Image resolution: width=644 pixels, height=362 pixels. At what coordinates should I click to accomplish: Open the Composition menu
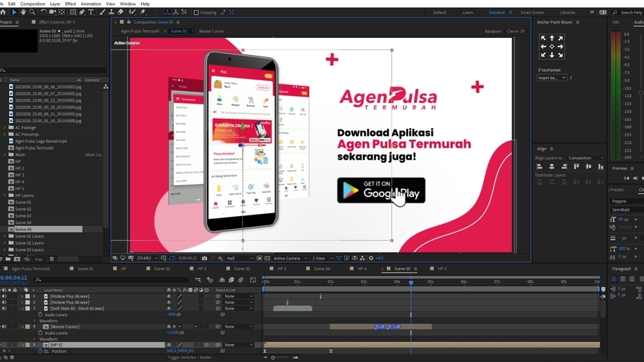click(32, 4)
